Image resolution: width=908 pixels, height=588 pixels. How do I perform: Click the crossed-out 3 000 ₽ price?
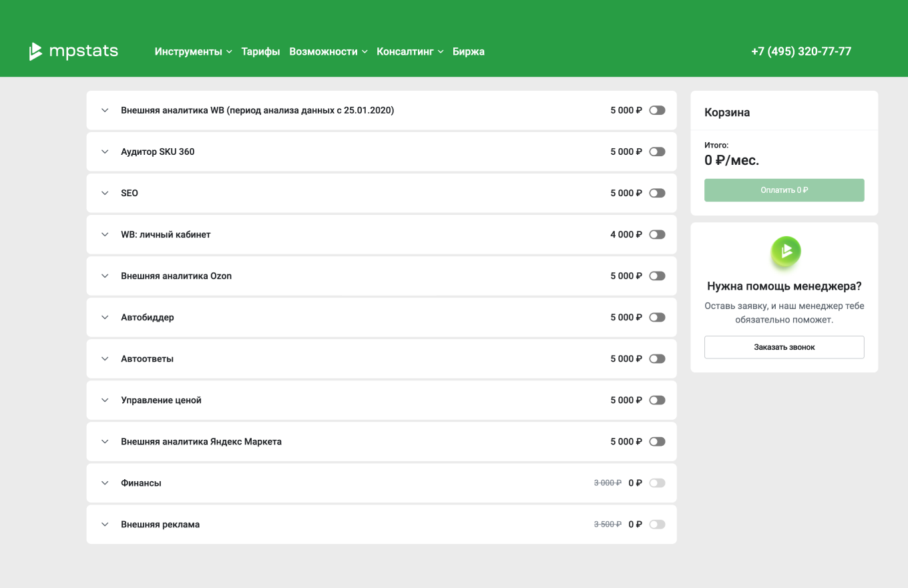tap(608, 483)
